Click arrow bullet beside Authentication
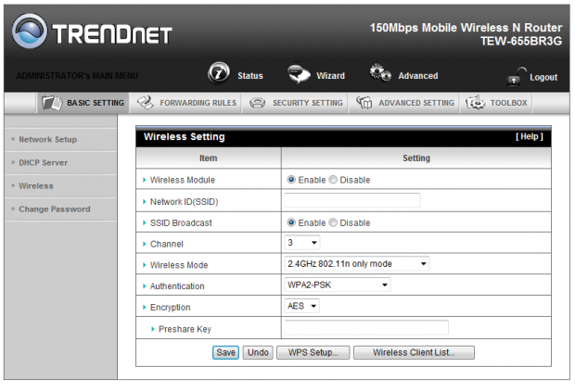Image resolution: width=575 pixels, height=392 pixels. tap(144, 286)
